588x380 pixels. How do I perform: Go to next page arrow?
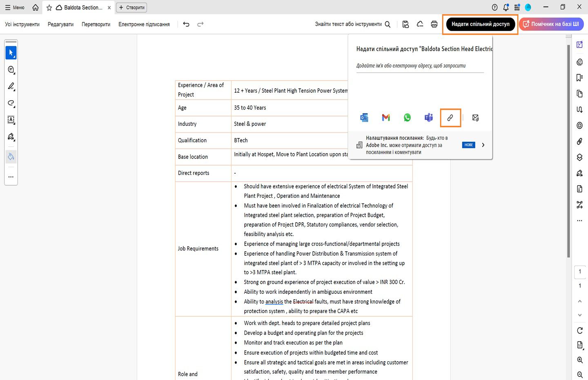(x=580, y=315)
